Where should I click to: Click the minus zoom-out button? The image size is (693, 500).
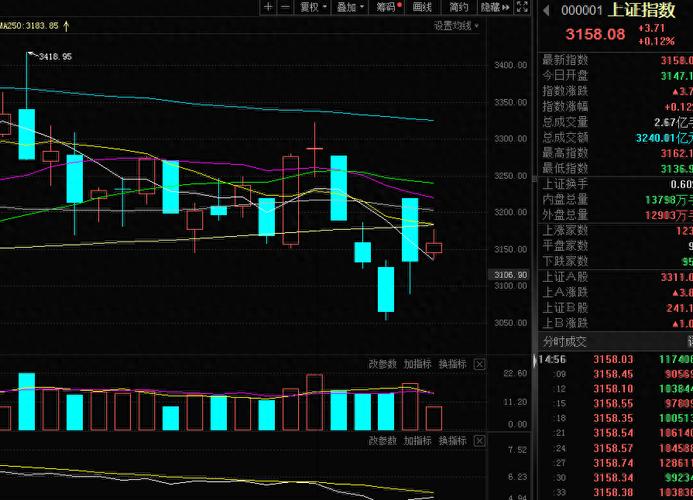coord(286,7)
